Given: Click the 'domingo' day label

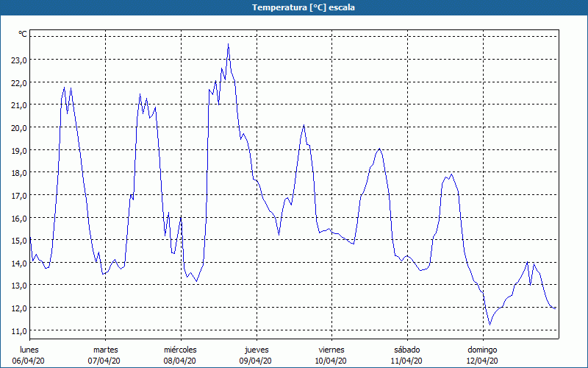Looking at the screenshot, I should click(482, 350).
